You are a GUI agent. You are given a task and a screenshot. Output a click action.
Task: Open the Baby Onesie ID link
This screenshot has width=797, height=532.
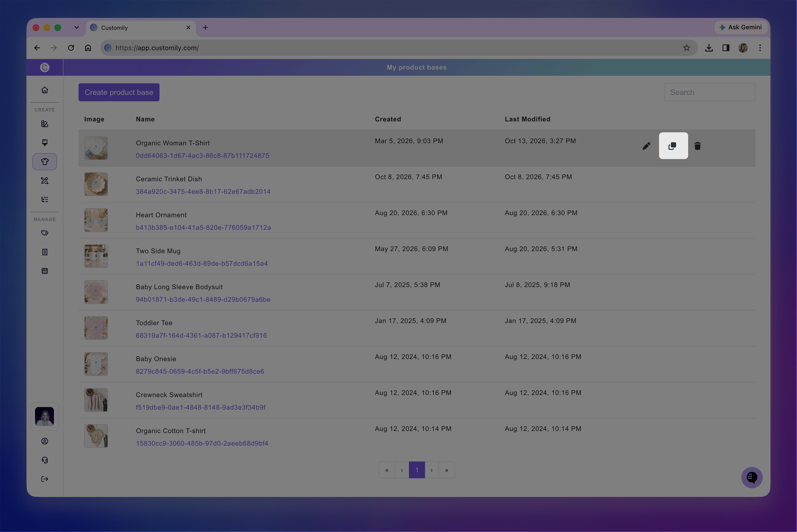pos(200,371)
